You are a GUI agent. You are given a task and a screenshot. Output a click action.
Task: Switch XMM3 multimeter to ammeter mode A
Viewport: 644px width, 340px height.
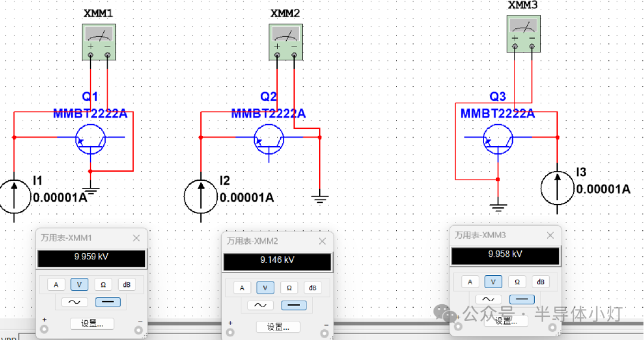click(x=470, y=282)
